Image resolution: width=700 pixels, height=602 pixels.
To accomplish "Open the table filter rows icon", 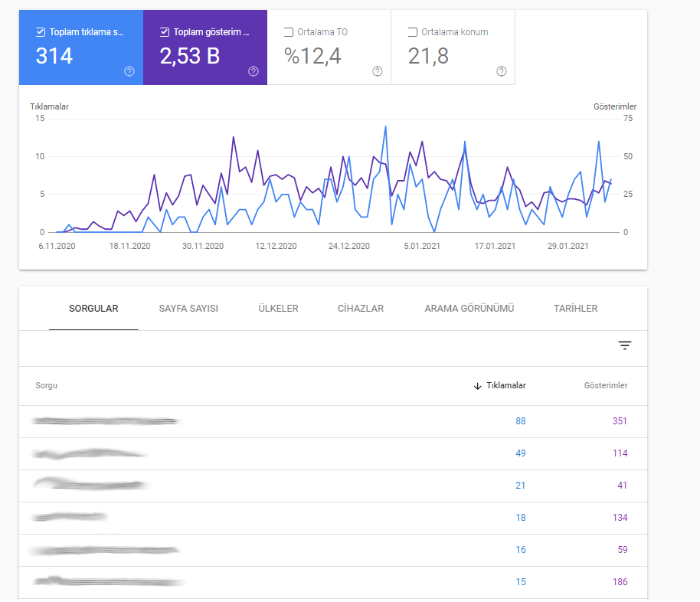I will coord(624,345).
